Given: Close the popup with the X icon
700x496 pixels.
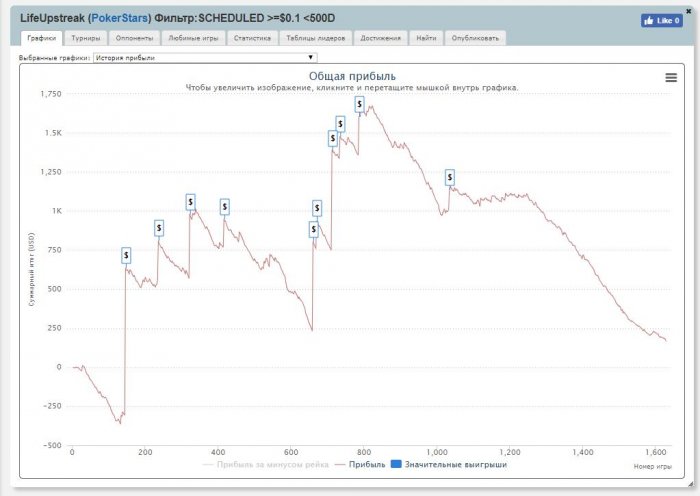Looking at the screenshot, I should coord(688,11).
